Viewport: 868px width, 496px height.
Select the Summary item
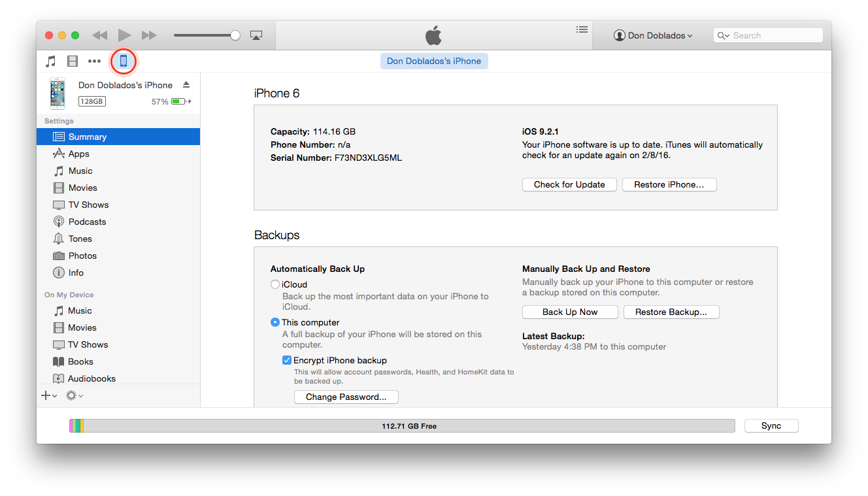[118, 137]
